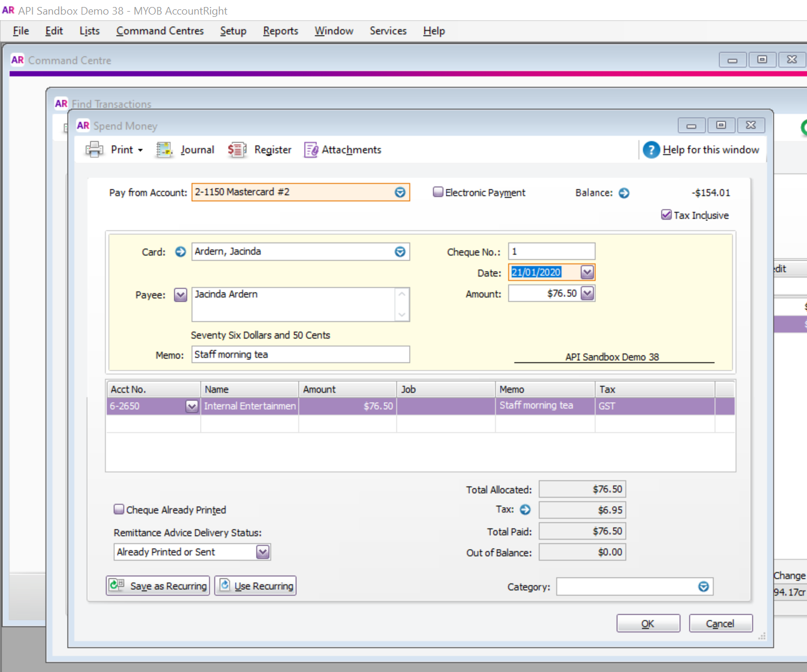Open the Attachments icon
Image resolution: width=807 pixels, height=672 pixels.
click(311, 150)
